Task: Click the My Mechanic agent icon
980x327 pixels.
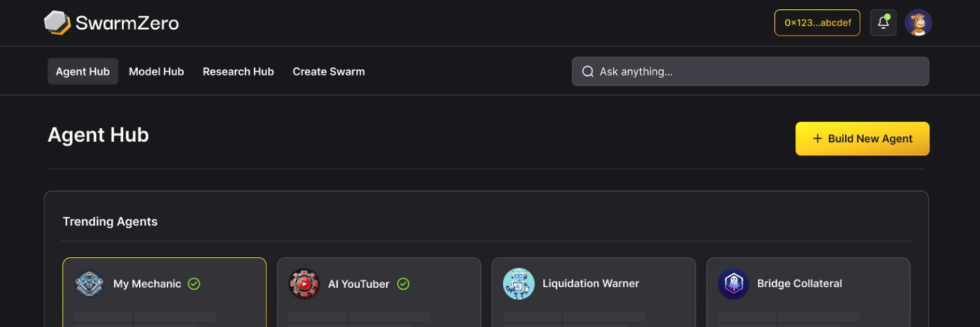Action: (x=90, y=284)
